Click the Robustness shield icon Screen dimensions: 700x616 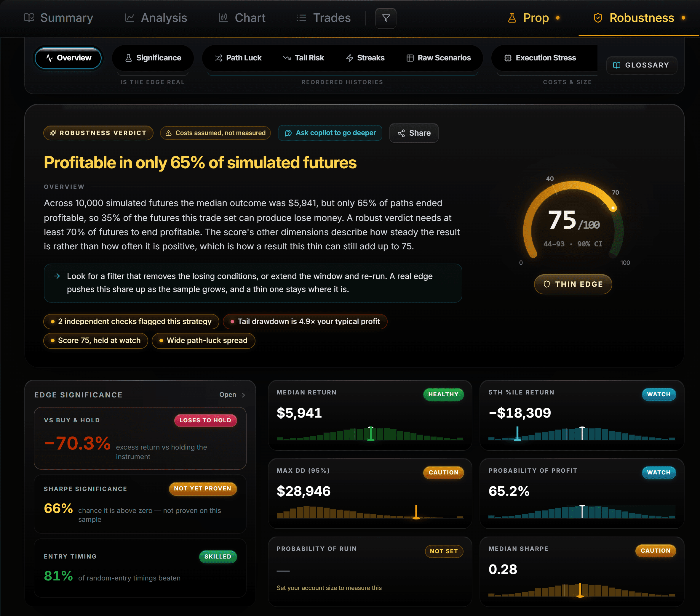[598, 18]
